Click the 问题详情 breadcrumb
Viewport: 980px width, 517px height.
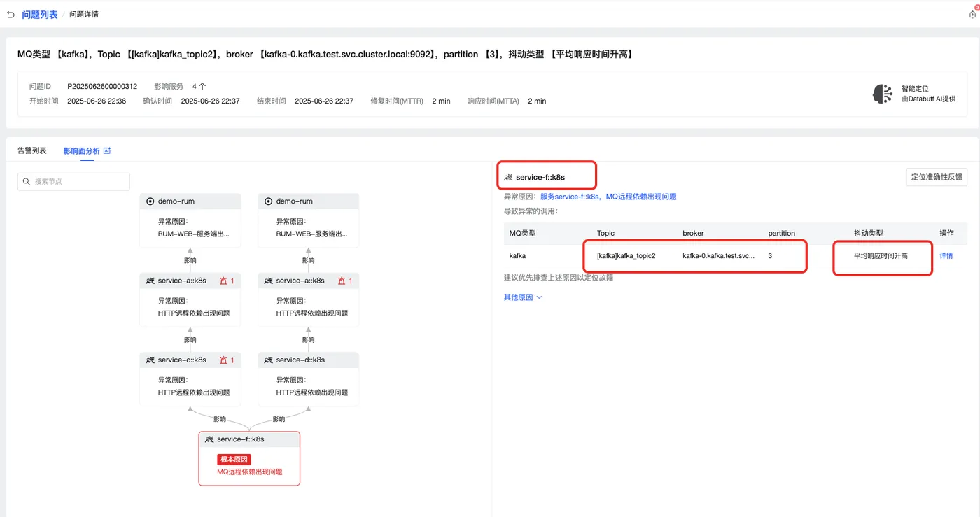tap(83, 15)
